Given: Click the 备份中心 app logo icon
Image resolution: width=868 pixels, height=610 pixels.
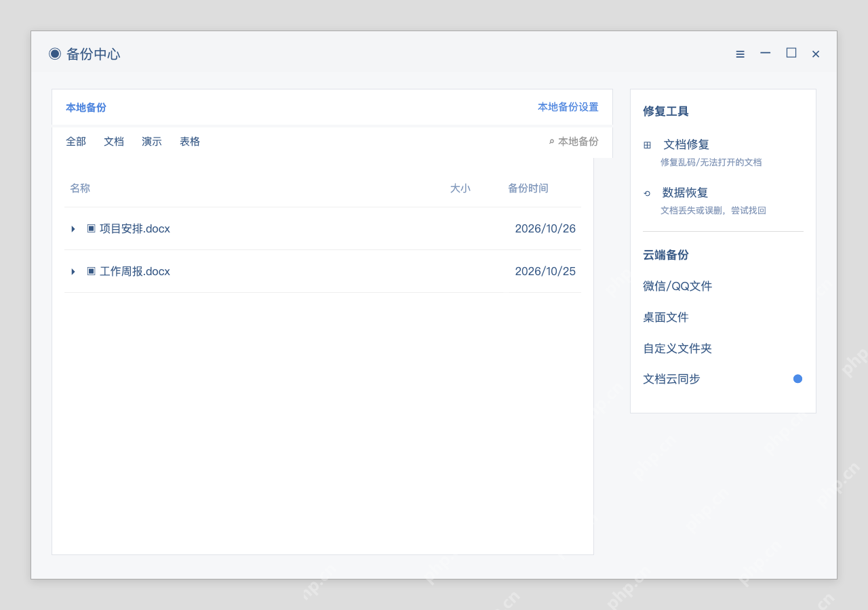Looking at the screenshot, I should (x=55, y=54).
